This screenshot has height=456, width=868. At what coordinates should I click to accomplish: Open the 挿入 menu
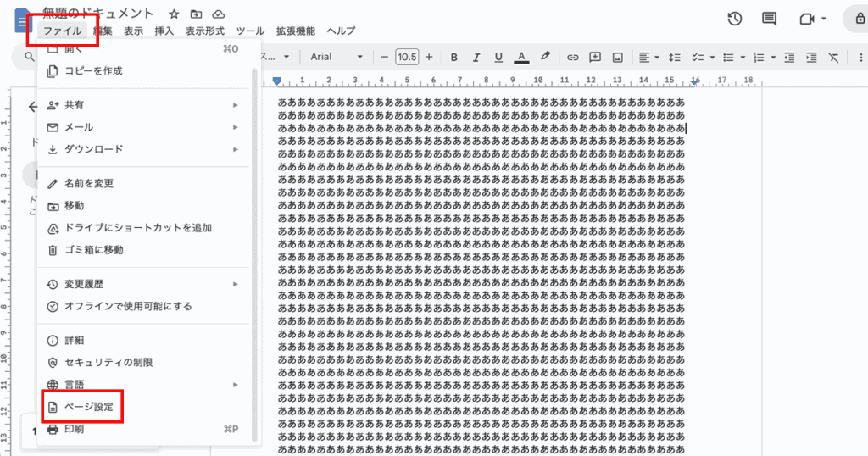[164, 31]
